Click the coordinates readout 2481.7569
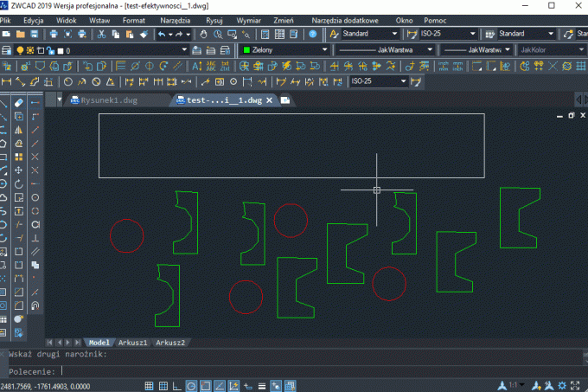Screen dimensions: 588x392 tap(45, 386)
